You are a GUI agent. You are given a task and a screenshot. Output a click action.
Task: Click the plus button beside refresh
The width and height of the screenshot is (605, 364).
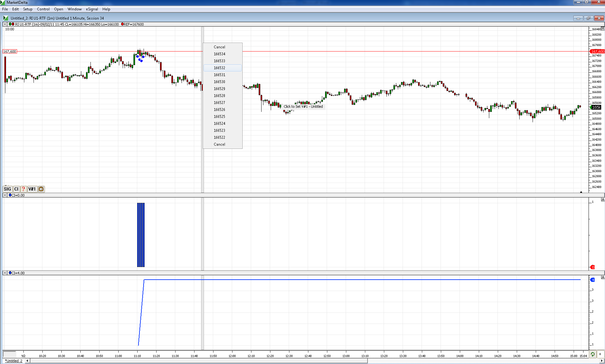(x=600, y=354)
